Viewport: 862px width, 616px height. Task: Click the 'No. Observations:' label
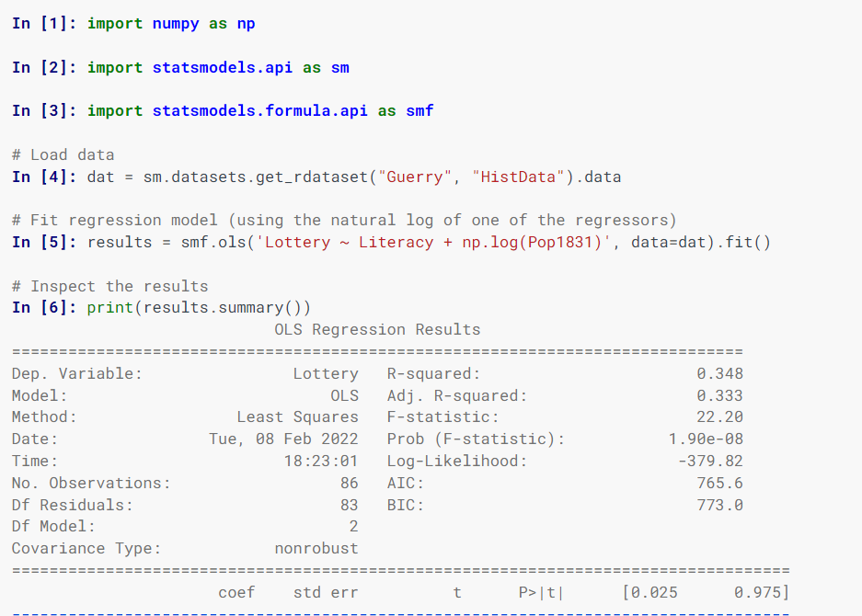point(91,483)
